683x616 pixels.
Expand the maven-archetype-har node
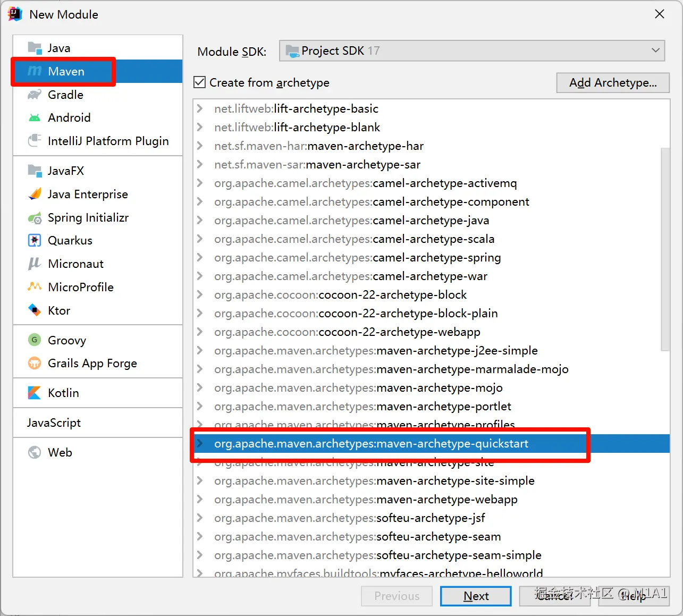(200, 146)
